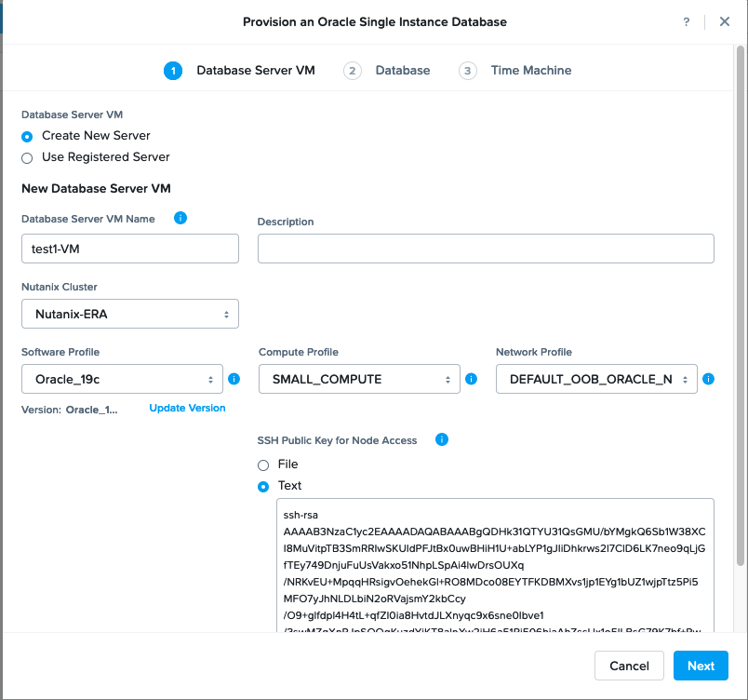This screenshot has width=748, height=700.
Task: Select step 1 circle icon
Action: click(x=173, y=71)
